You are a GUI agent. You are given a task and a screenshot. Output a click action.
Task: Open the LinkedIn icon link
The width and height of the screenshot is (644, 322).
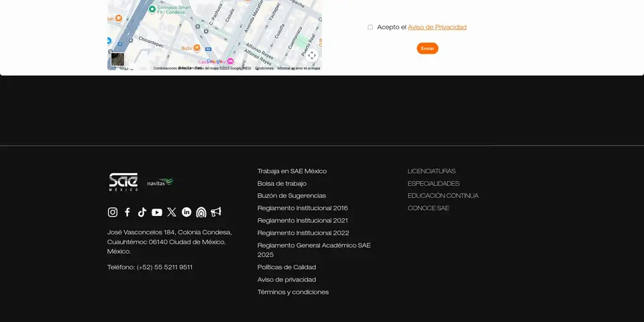click(x=186, y=212)
